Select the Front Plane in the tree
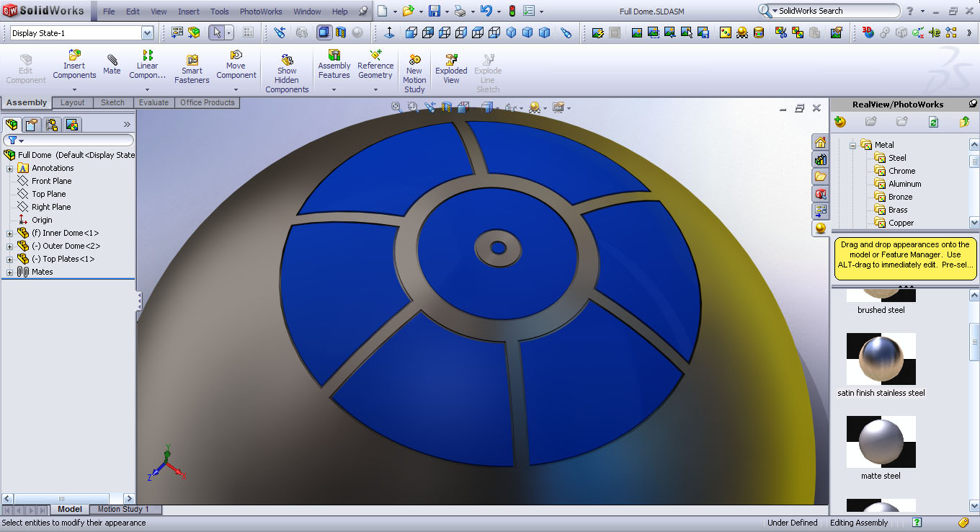This screenshot has height=532, width=980. (x=44, y=181)
